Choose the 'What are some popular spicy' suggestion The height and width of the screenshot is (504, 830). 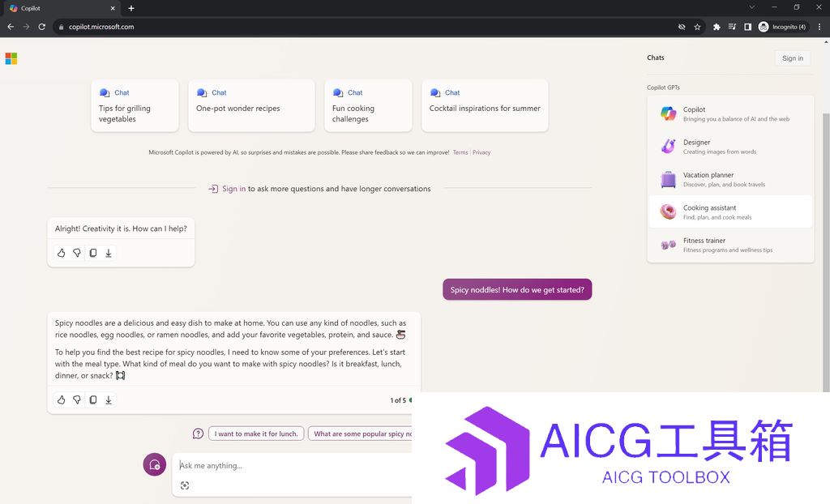(360, 434)
